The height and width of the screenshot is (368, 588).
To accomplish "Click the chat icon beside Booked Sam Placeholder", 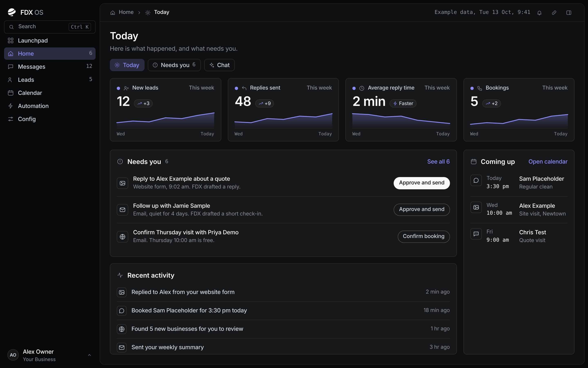I will coord(122,311).
